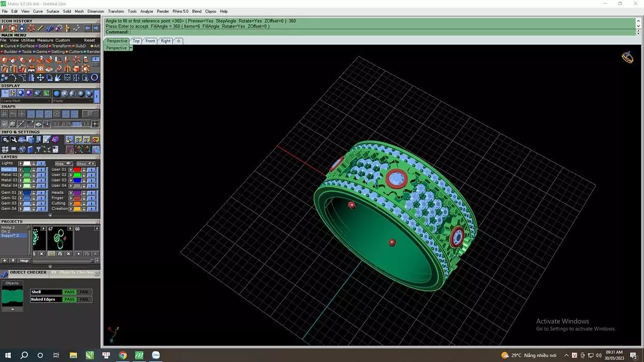Toggle the 0.25 snap increment
Screen dimensions: 644x362
66,124
